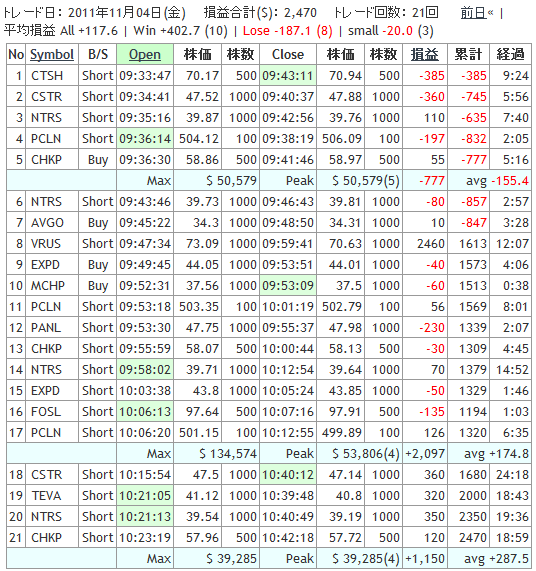Viewport: 536px width, 571px height.
Task: Sort table by Open time header
Action: point(145,55)
